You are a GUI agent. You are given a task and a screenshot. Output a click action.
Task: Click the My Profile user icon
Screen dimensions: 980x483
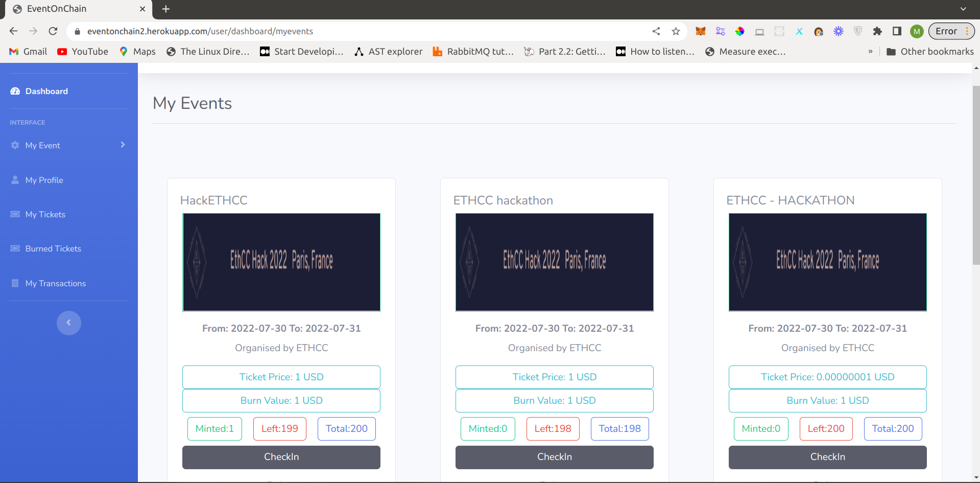click(x=15, y=180)
